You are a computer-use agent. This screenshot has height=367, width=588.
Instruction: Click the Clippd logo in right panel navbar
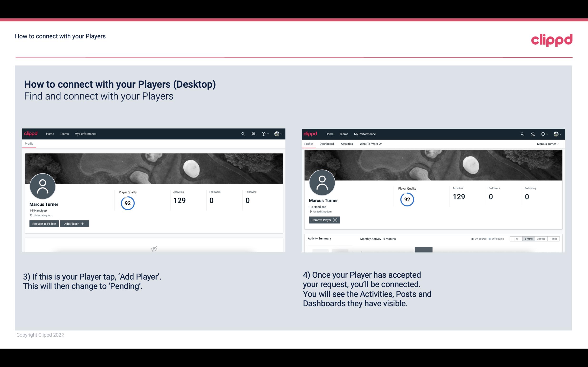tap(311, 133)
